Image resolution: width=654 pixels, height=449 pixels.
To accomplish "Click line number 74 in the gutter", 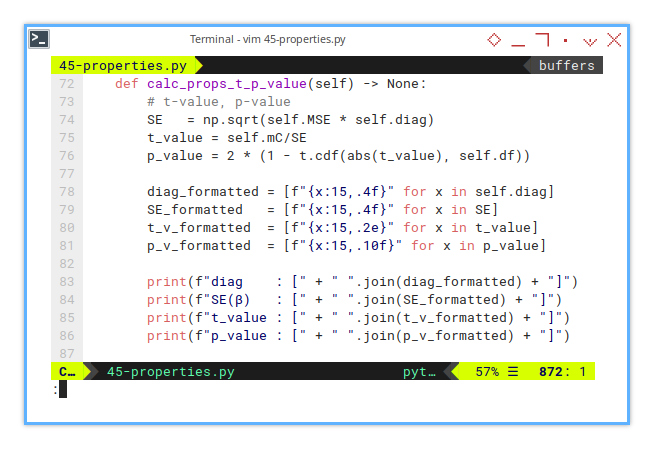I will point(67,120).
